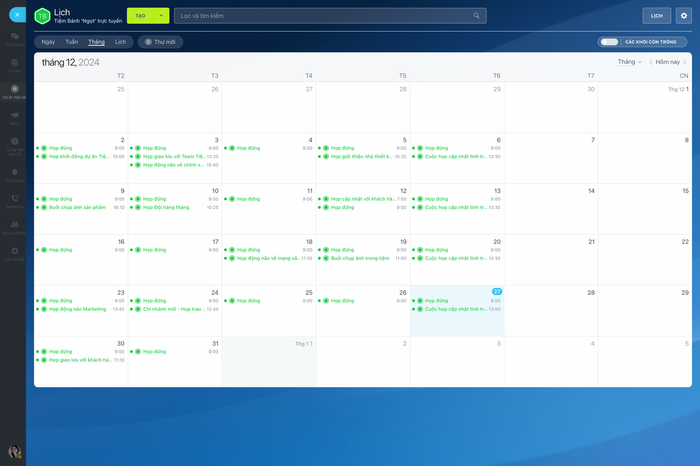This screenshot has width=700, height=466.
Task: Open the Tháng view dropdown in calendar header
Action: [x=629, y=62]
